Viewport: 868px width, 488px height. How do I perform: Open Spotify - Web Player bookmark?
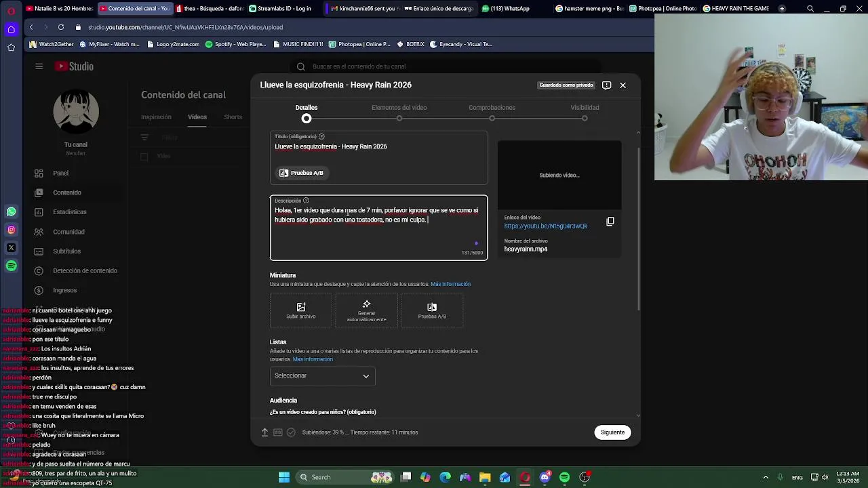tap(235, 44)
